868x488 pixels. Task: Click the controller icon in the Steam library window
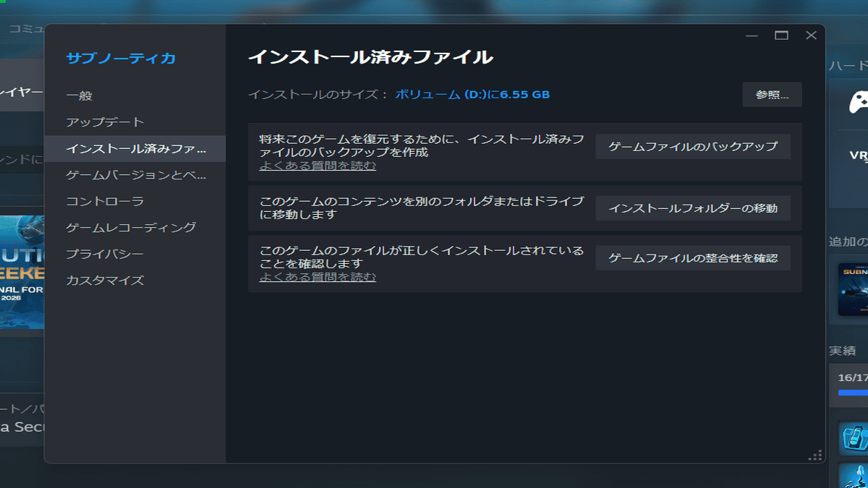pyautogui.click(x=859, y=102)
